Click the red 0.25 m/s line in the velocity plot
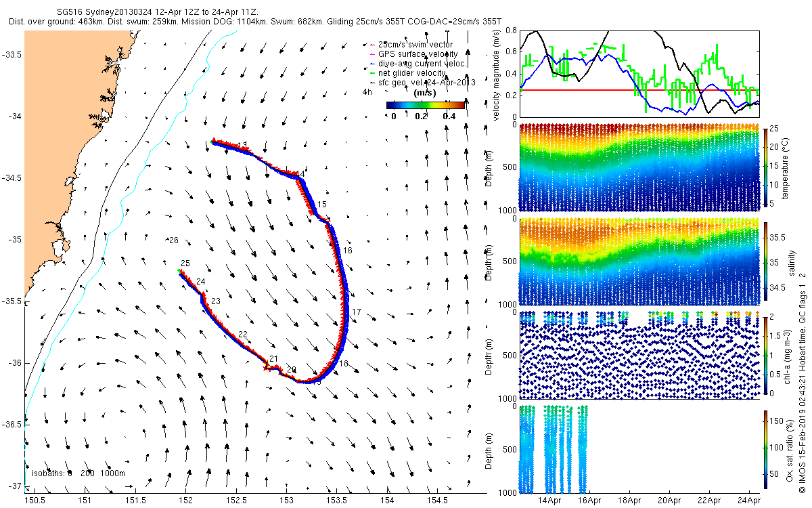812x508 pixels. [x=639, y=89]
